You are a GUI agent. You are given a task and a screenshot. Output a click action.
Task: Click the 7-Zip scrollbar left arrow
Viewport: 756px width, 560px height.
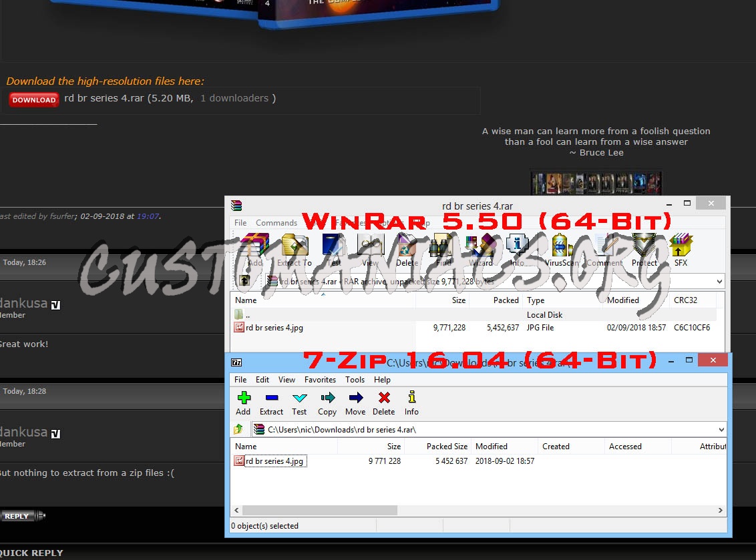click(236, 510)
